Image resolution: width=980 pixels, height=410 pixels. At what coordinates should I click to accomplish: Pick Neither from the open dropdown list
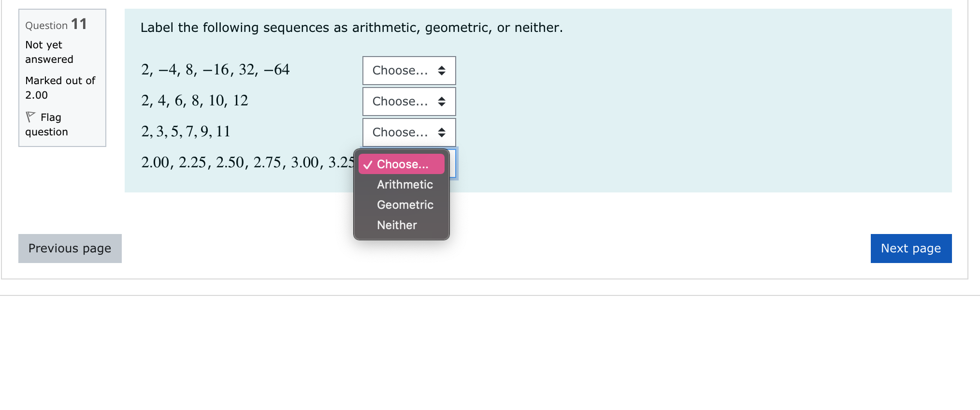click(x=397, y=225)
